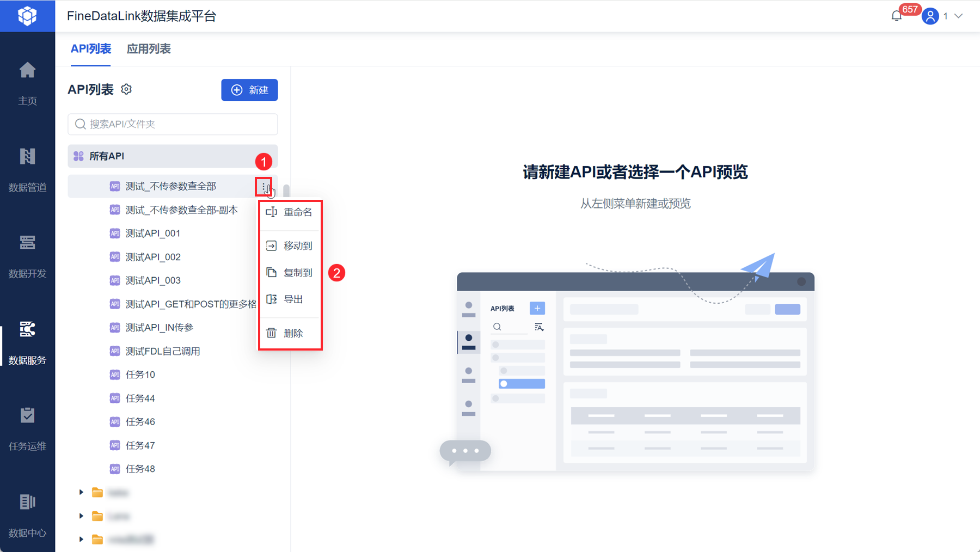Open the user account dropdown chevron
Viewport: 980px width, 552px height.
[959, 16]
